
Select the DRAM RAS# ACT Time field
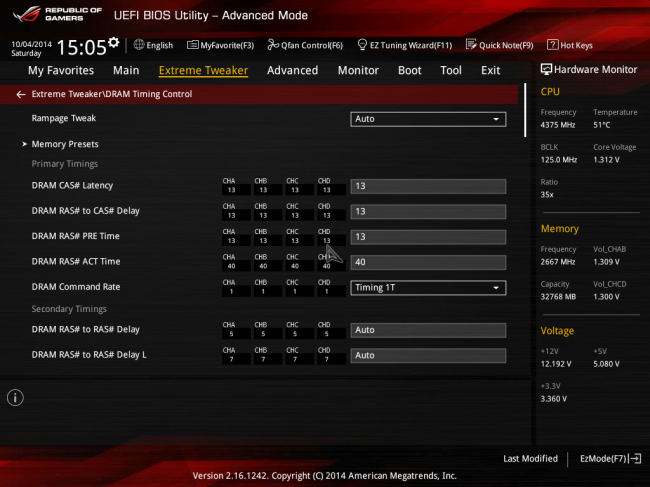428,262
